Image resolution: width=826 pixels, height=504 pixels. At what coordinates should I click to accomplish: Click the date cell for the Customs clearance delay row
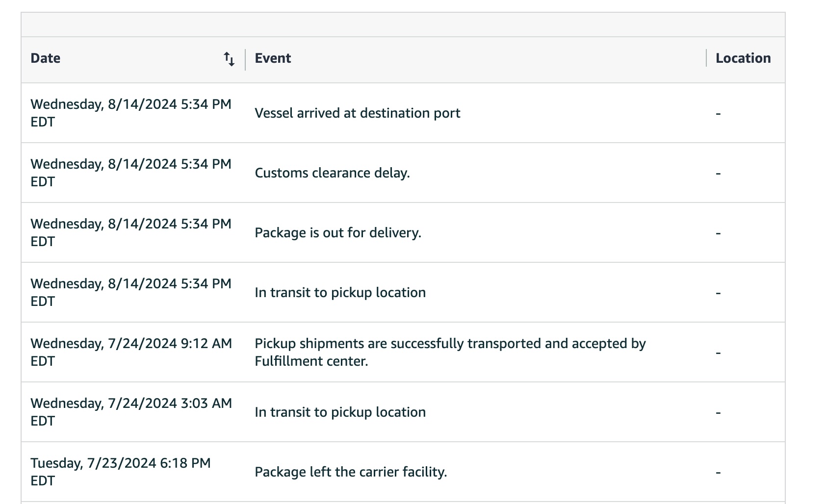point(131,173)
